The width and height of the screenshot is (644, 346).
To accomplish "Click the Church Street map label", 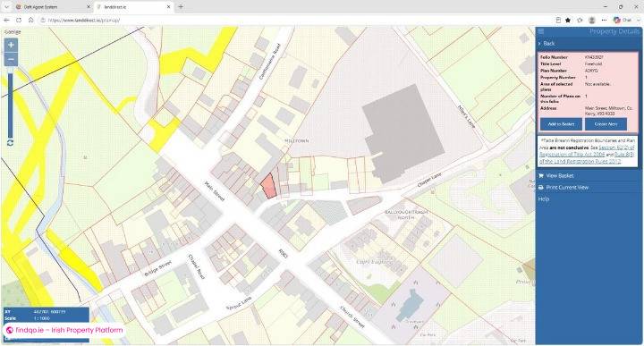I will coord(352,316).
